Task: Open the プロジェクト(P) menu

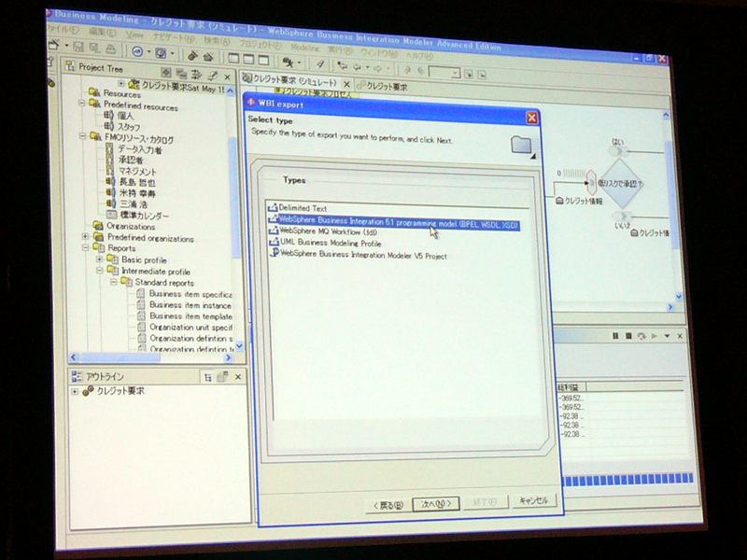Action: pyautogui.click(x=260, y=45)
